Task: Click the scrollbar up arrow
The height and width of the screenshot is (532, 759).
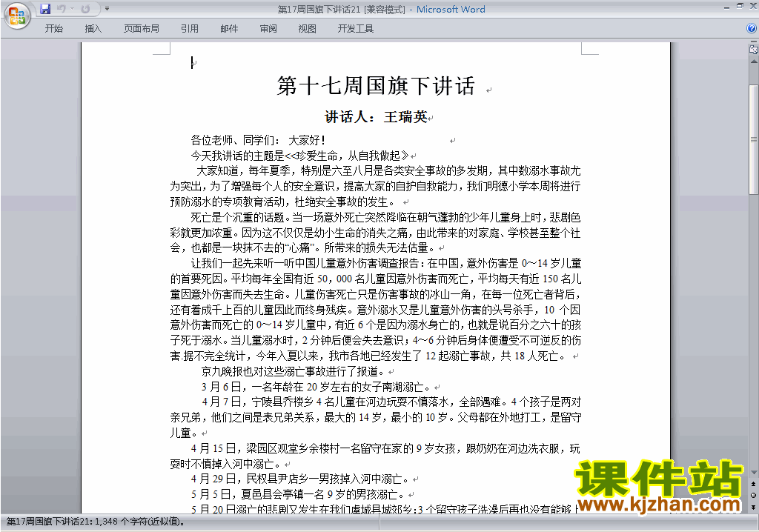Action: click(x=753, y=61)
